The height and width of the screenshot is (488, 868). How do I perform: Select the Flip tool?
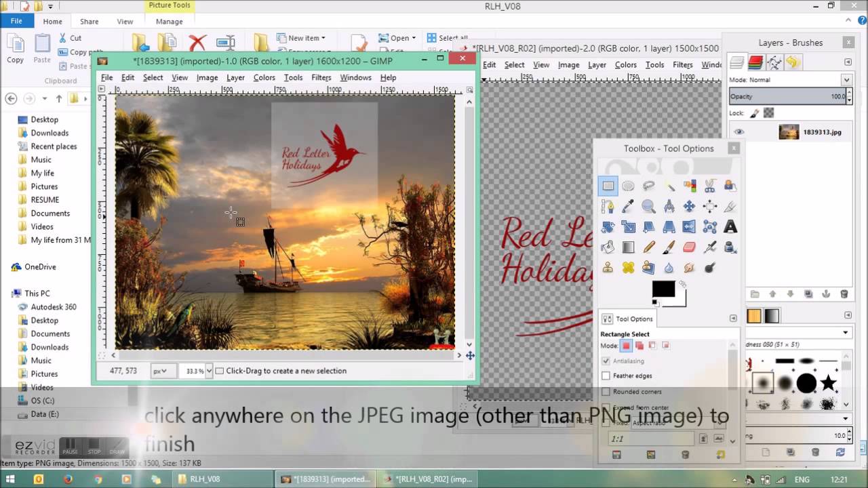coord(690,227)
